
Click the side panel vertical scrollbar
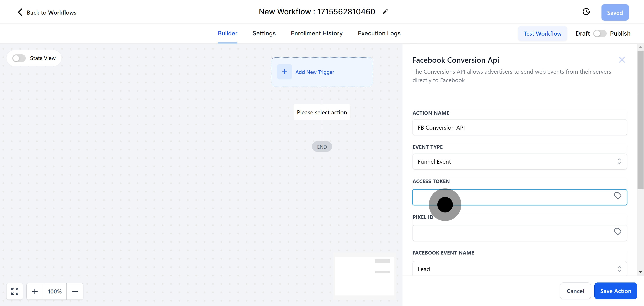640,120
